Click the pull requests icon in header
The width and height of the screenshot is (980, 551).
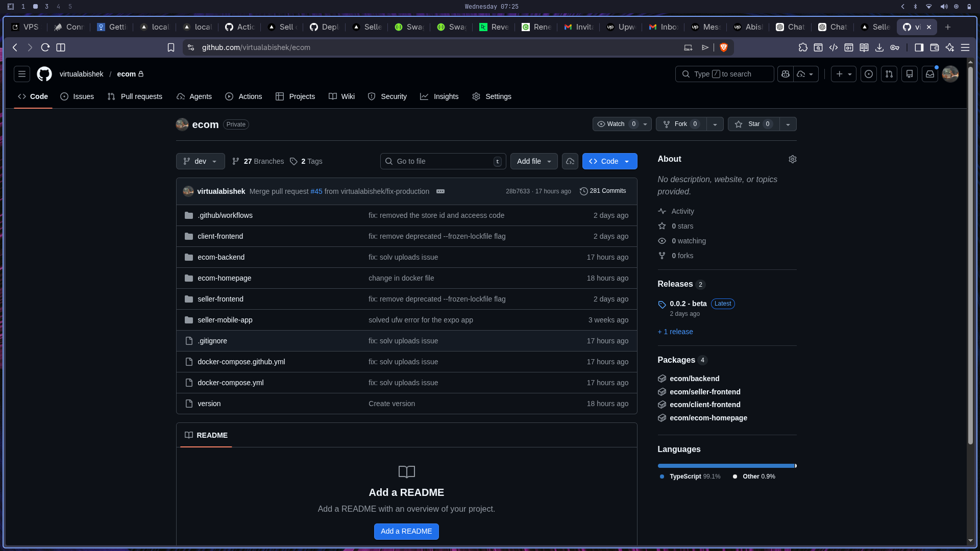pos(889,74)
